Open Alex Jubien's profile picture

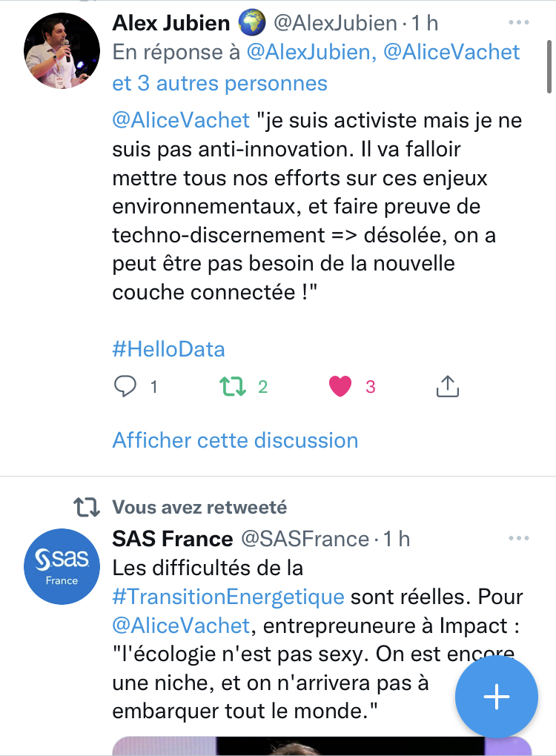point(62,50)
